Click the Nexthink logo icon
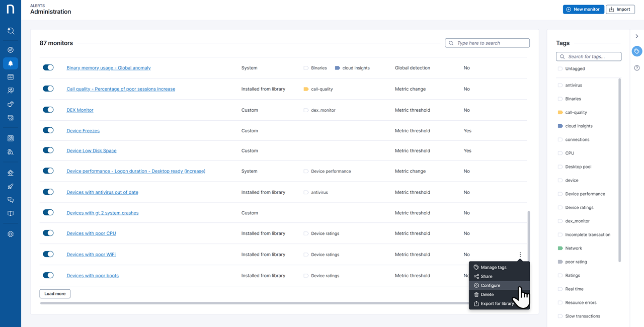The height and width of the screenshot is (327, 644). [11, 10]
